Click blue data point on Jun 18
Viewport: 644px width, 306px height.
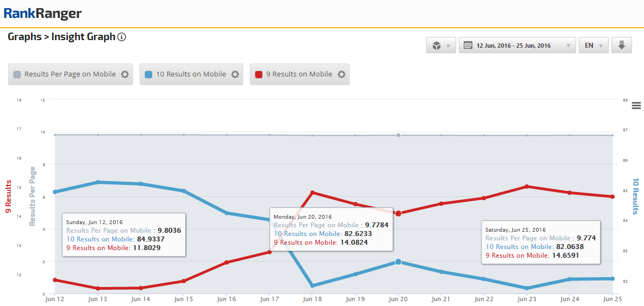313,286
